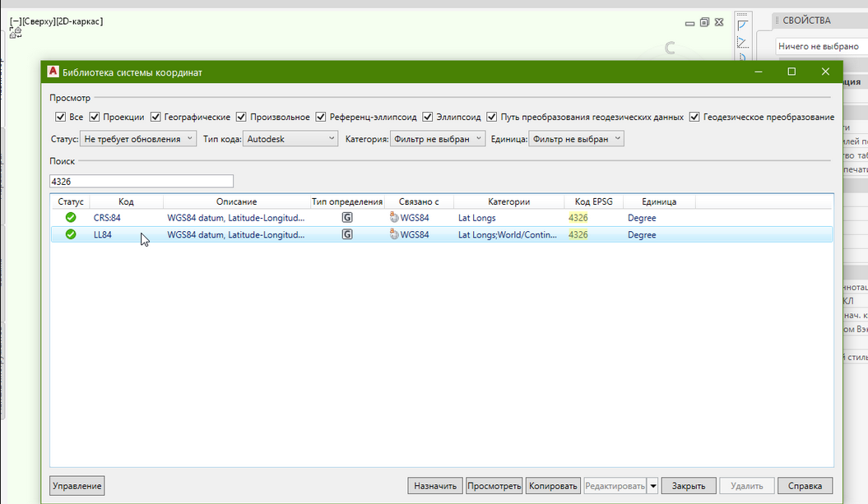
Task: Click the WGS84 datum icon in CRS:84 row
Action: pos(394,218)
